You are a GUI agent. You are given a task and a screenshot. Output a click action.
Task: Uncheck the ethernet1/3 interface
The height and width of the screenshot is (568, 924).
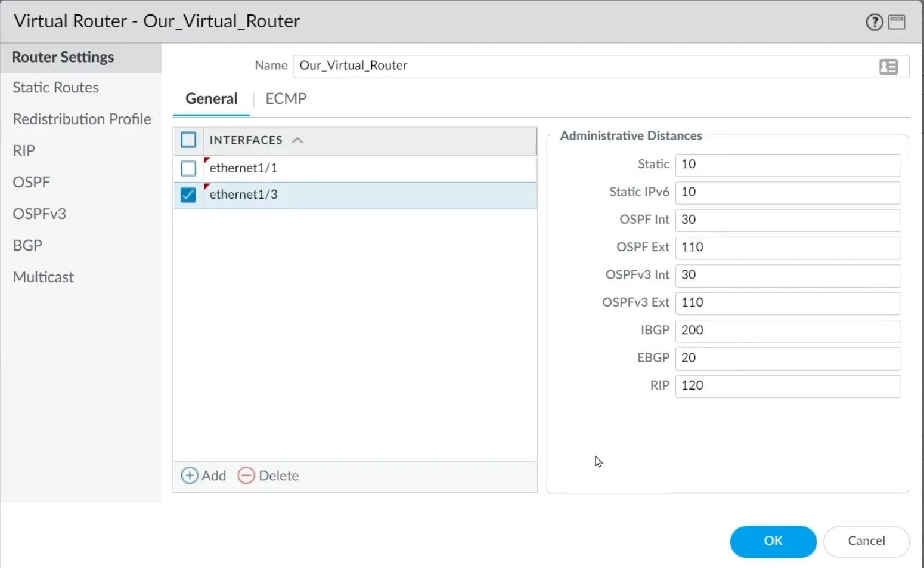pyautogui.click(x=188, y=195)
